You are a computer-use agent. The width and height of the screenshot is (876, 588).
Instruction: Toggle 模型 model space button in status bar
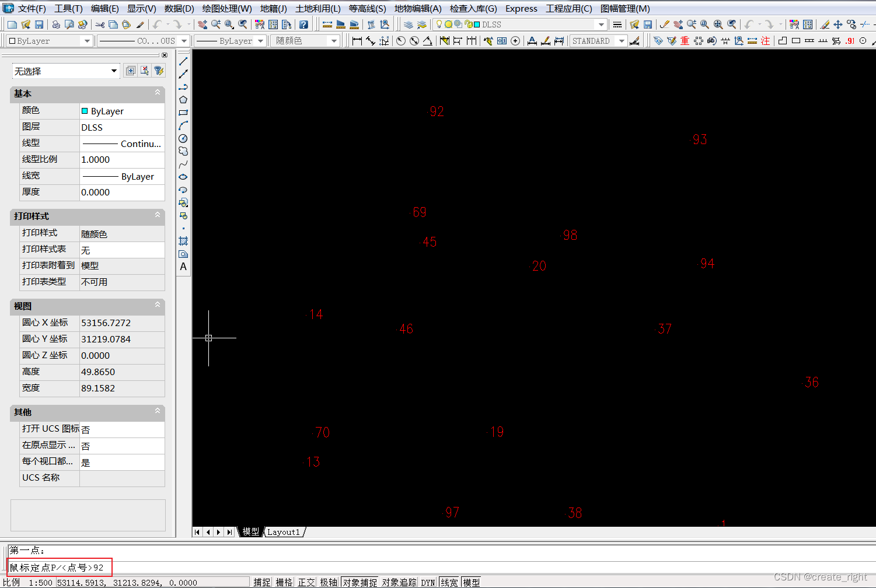(x=472, y=582)
